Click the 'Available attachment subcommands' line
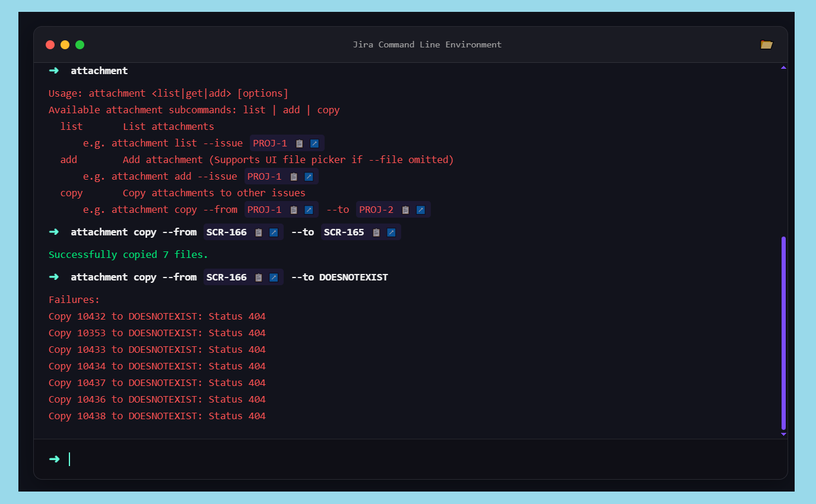This screenshot has width=816, height=504. tap(194, 110)
